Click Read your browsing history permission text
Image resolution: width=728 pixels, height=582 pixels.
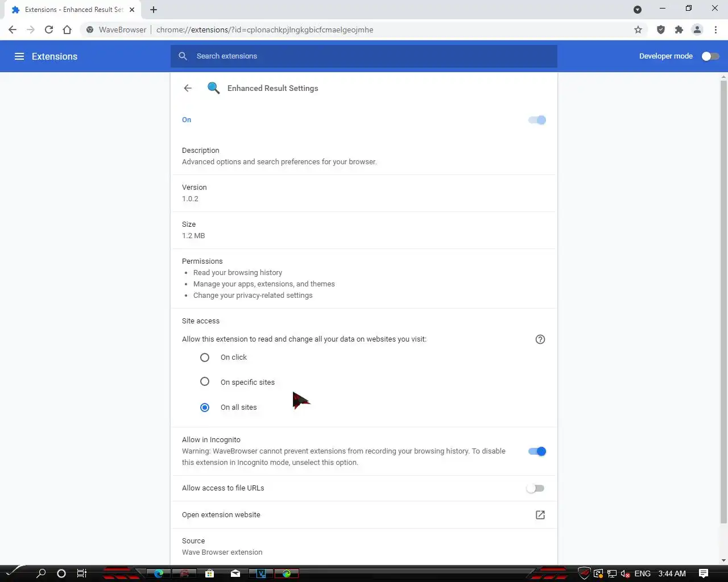[x=238, y=273]
